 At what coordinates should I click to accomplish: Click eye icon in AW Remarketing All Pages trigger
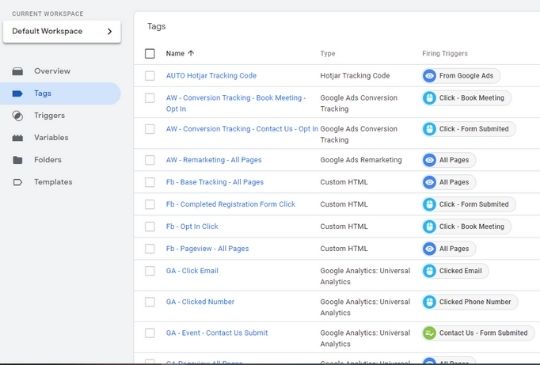click(429, 160)
